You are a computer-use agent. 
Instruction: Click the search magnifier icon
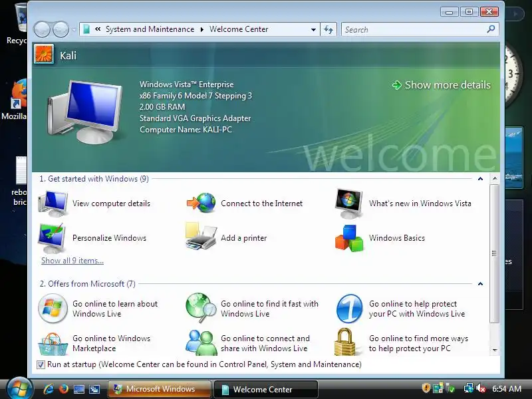[491, 29]
